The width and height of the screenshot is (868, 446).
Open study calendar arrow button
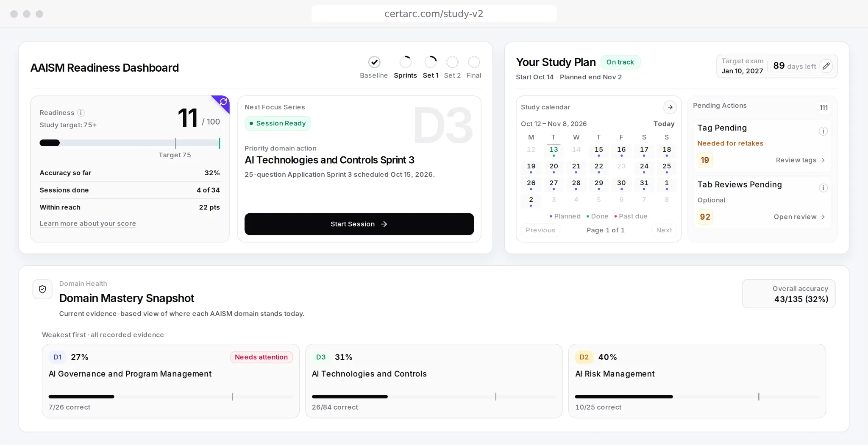pyautogui.click(x=670, y=107)
